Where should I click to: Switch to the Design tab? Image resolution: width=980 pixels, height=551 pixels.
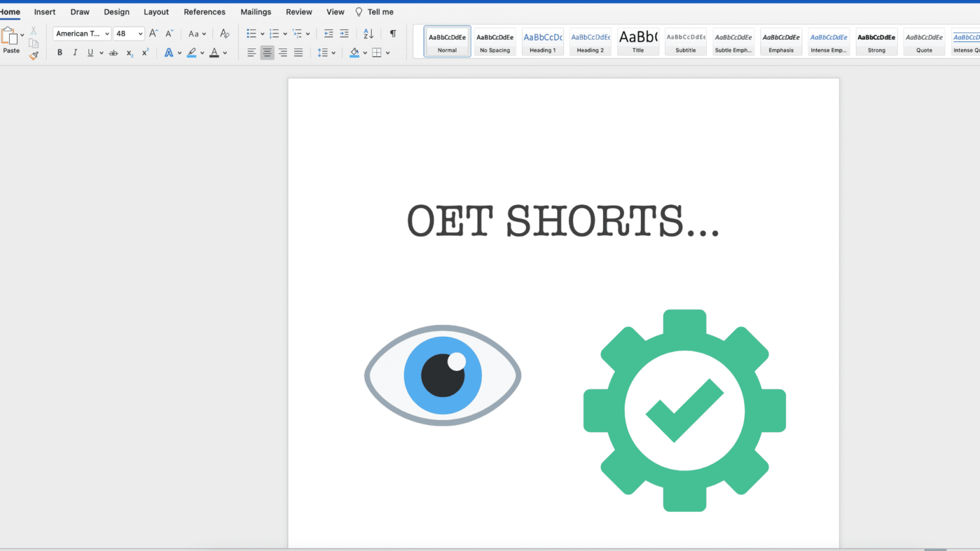pyautogui.click(x=117, y=12)
